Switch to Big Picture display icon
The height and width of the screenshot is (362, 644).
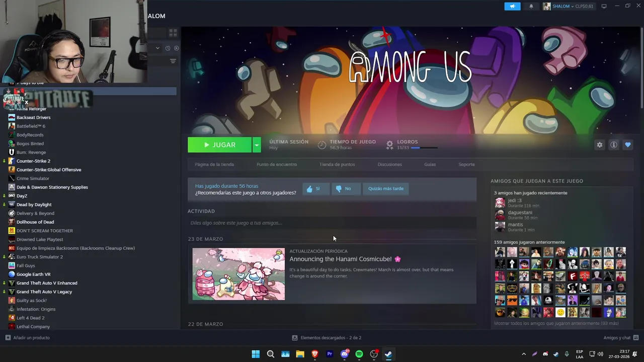click(x=604, y=6)
